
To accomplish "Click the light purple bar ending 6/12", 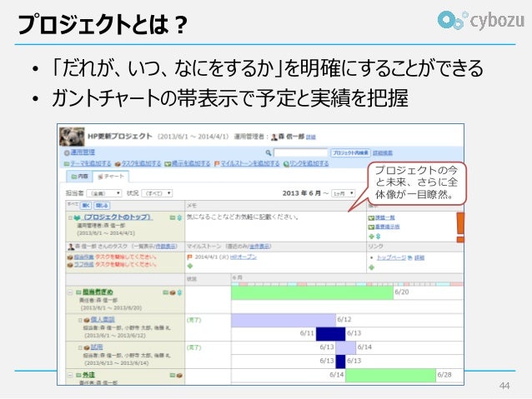I will [x=284, y=321].
